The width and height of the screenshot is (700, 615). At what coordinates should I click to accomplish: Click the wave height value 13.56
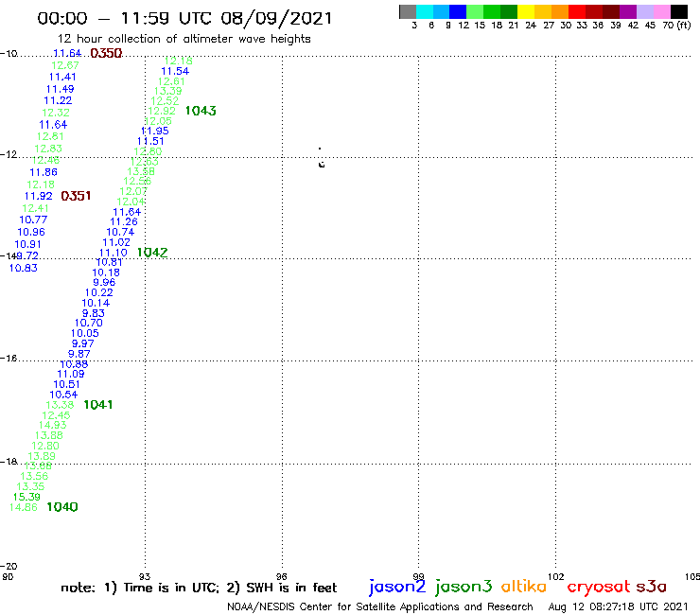tap(34, 476)
